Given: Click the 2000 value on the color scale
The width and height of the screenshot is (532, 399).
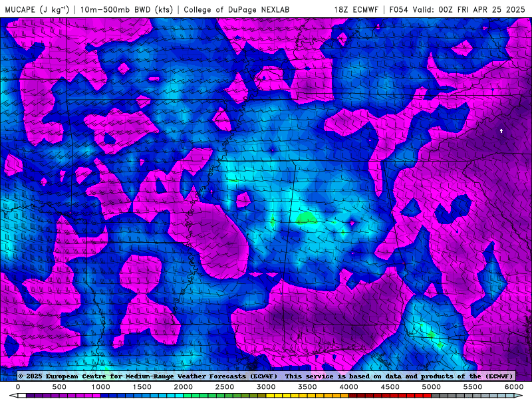Looking at the screenshot, I should point(184,387).
